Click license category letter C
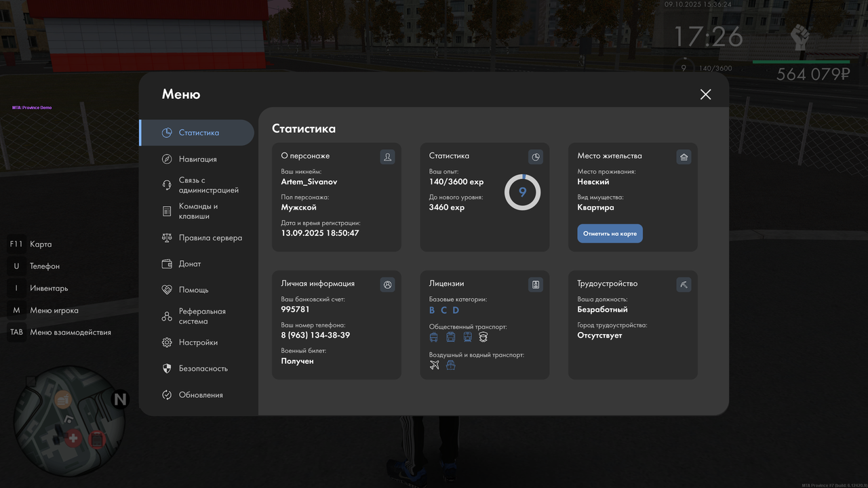 (443, 310)
